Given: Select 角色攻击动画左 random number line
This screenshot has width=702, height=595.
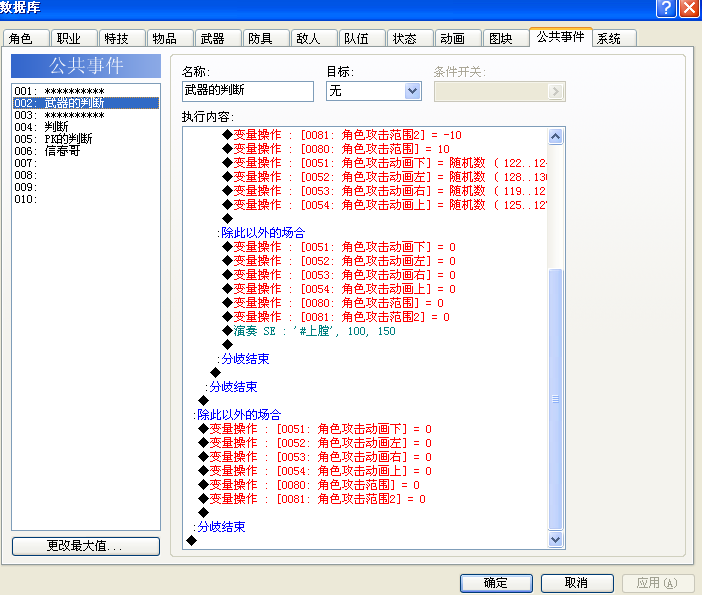Looking at the screenshot, I should (x=385, y=177).
